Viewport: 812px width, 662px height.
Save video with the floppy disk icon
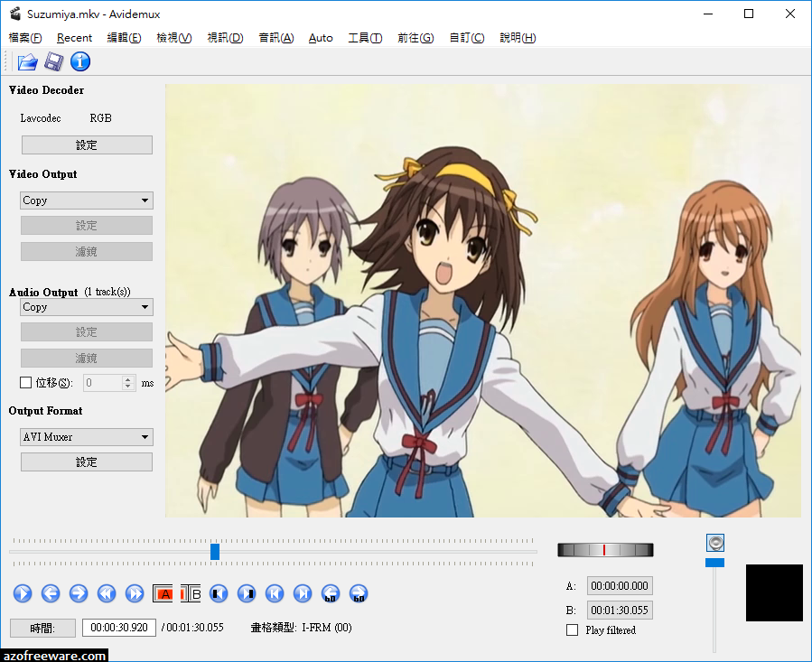53,61
